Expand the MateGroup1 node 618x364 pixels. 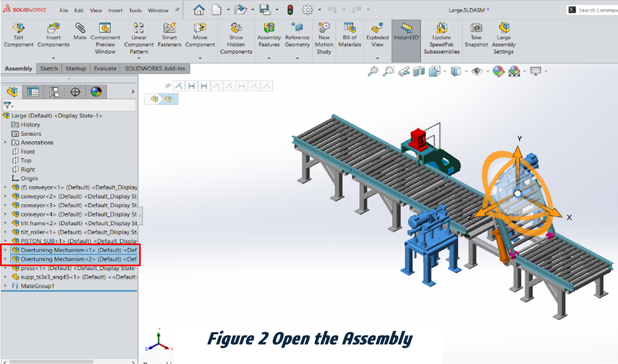(5, 286)
